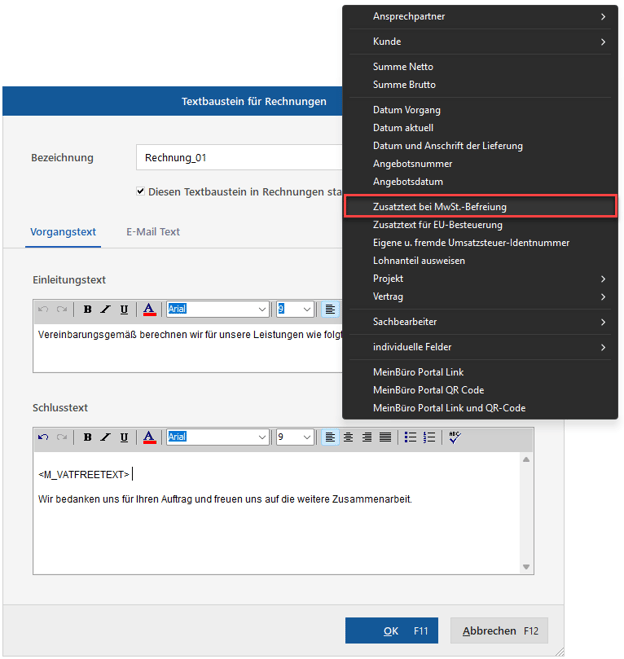Run spell check in Schlusstext toolbar
Screen dimensions: 624x659
(454, 437)
